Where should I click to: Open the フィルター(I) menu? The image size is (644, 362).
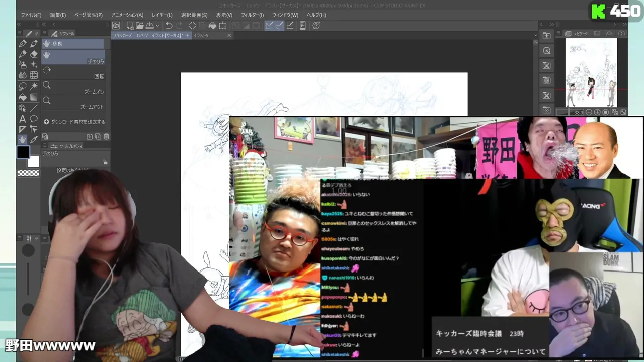(x=252, y=15)
